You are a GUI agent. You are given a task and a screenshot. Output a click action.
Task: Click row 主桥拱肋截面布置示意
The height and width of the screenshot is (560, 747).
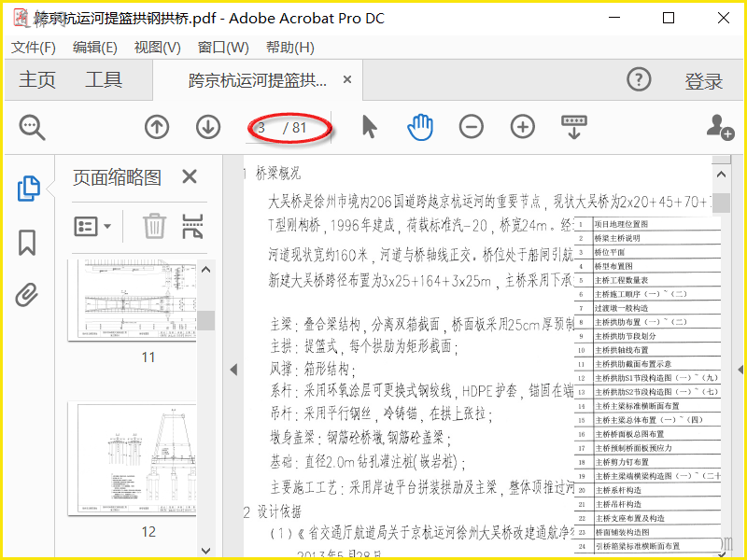point(648,364)
